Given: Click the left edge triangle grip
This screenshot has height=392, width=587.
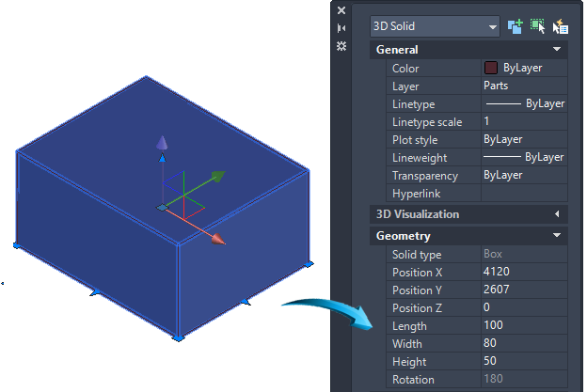Looking at the screenshot, I should pos(95,292).
